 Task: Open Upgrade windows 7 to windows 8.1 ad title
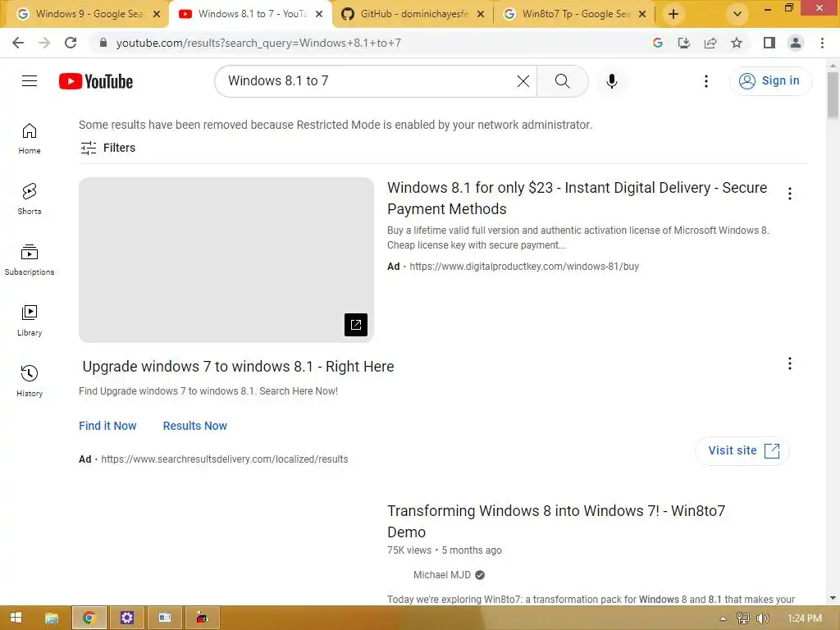click(x=238, y=367)
